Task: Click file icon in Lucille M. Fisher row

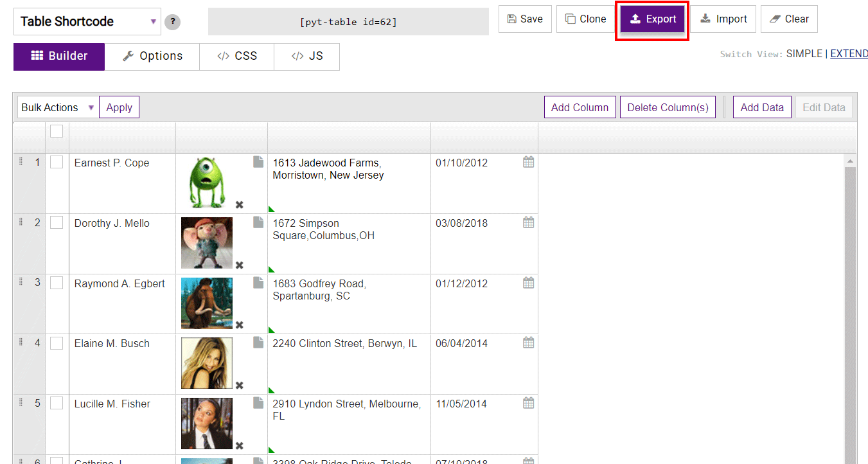Action: [258, 403]
